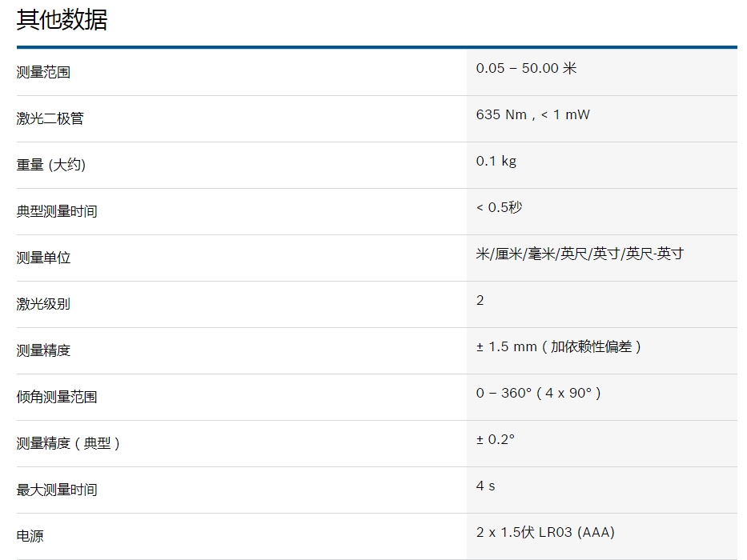Viewport: 747px width, 560px height.
Task: Select the 激光级别 row label
Action: (43, 304)
